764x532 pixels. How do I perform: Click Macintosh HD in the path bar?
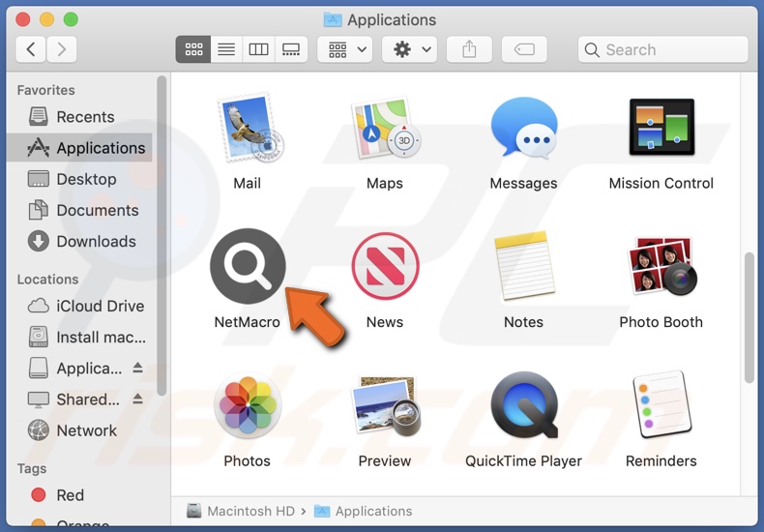point(242,511)
